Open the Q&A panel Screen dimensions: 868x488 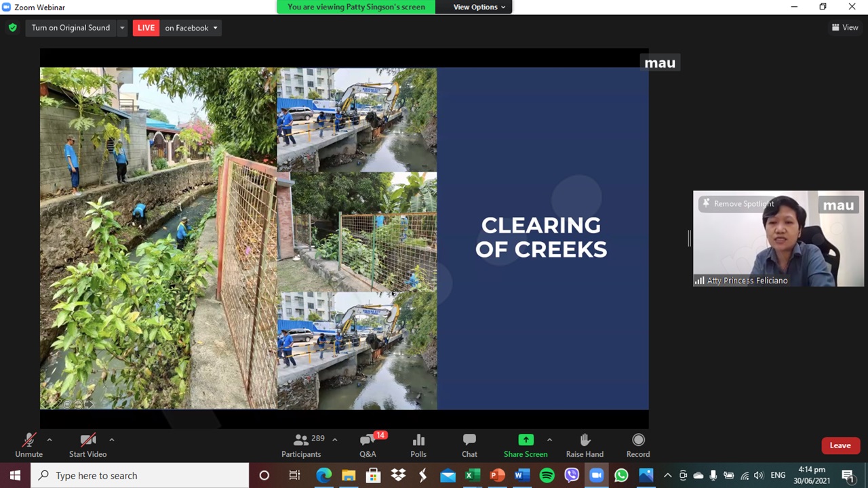368,445
